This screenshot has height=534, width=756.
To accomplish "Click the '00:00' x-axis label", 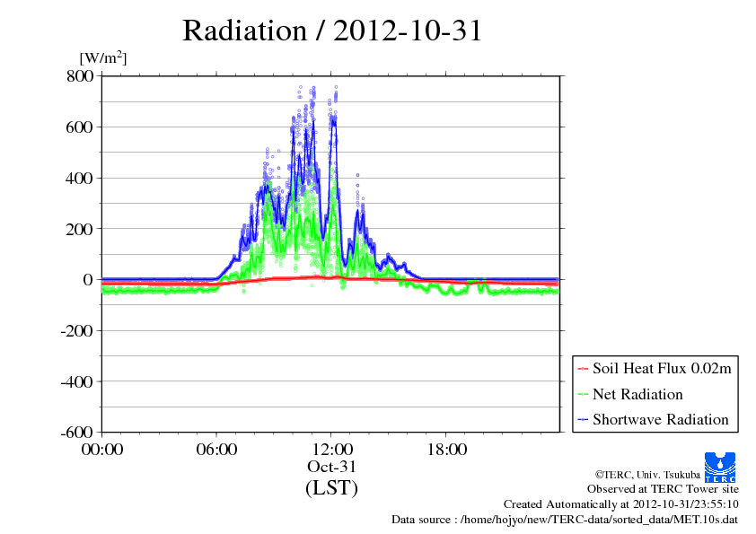I will [x=101, y=450].
